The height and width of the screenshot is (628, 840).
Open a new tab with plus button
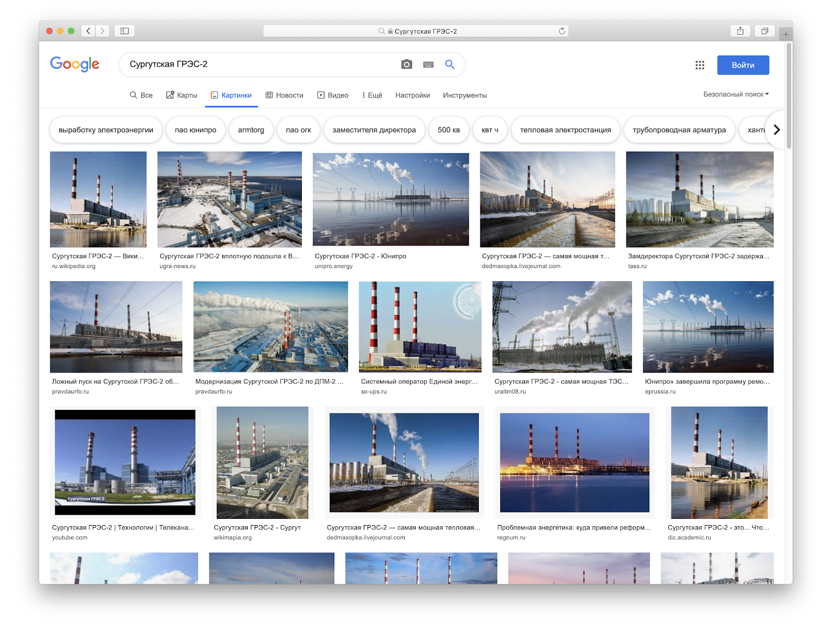tap(785, 35)
